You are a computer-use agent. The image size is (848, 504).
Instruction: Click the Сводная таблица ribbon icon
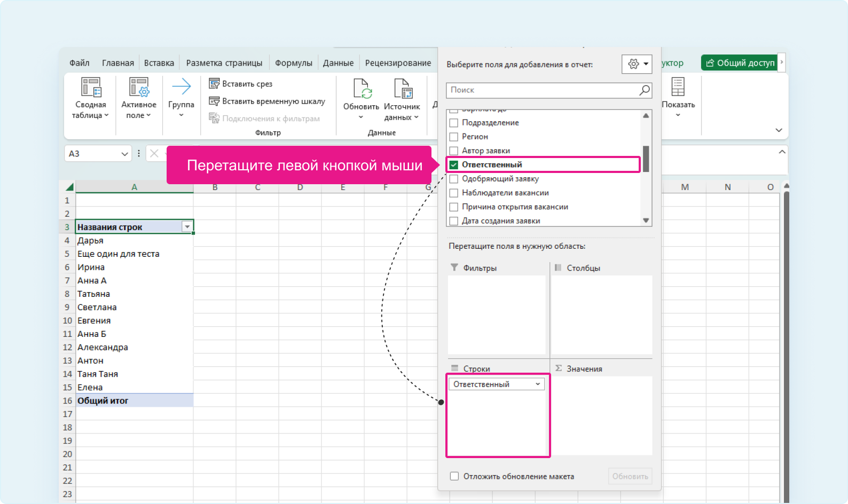pyautogui.click(x=91, y=87)
